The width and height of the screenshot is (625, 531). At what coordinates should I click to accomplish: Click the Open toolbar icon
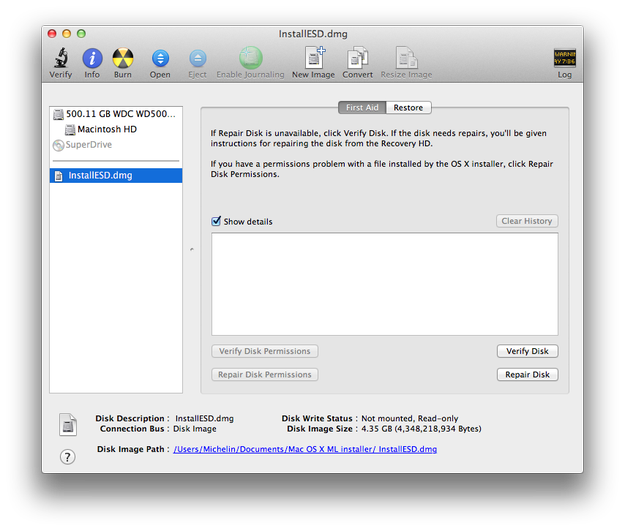pyautogui.click(x=160, y=59)
